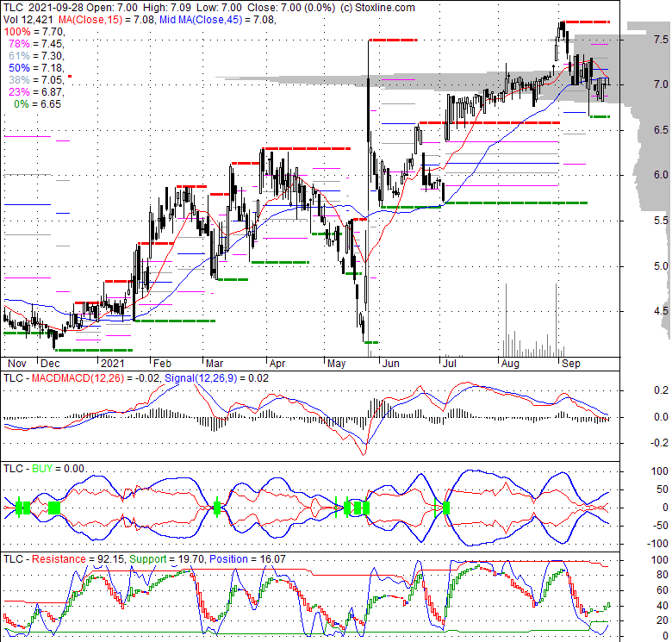Click the Resistance = 92.15 legend

coord(78,559)
